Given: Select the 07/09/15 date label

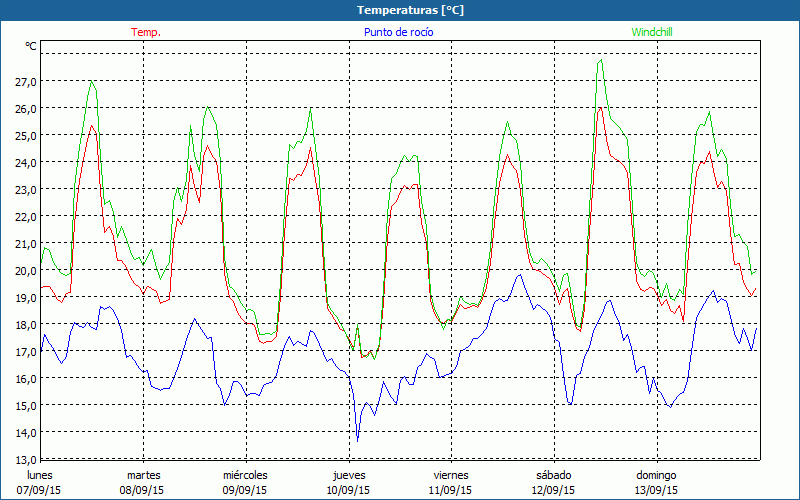Looking at the screenshot, I should pyautogui.click(x=40, y=490).
